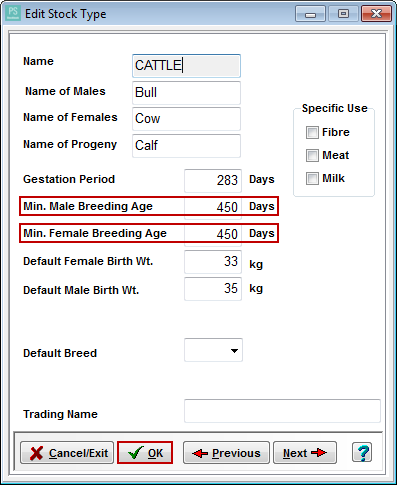Click the Name field containing CATTLE
This screenshot has width=397, height=485.
pyautogui.click(x=186, y=66)
